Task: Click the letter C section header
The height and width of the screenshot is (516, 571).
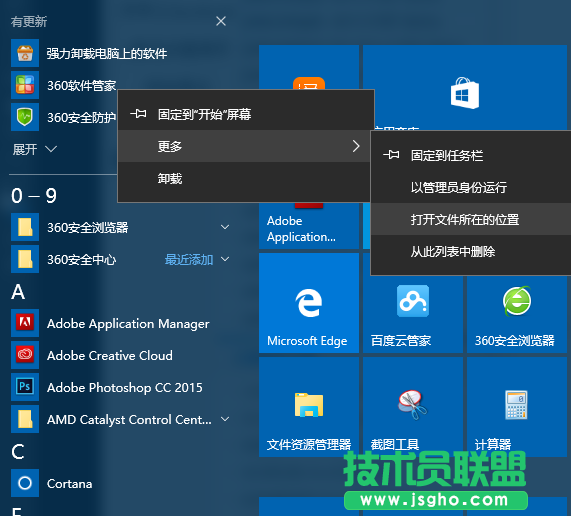Action: pos(17,452)
